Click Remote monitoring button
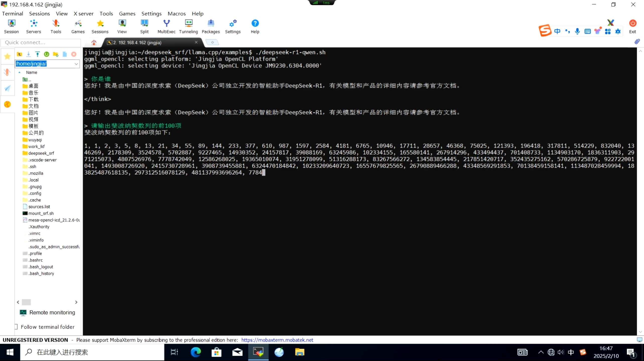Screen dimensions: 644x361 (x=47, y=312)
